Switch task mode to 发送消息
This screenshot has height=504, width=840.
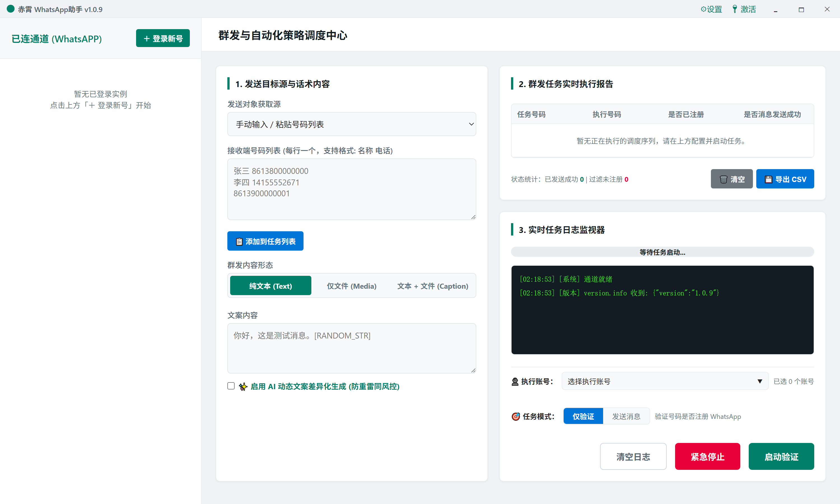point(626,416)
